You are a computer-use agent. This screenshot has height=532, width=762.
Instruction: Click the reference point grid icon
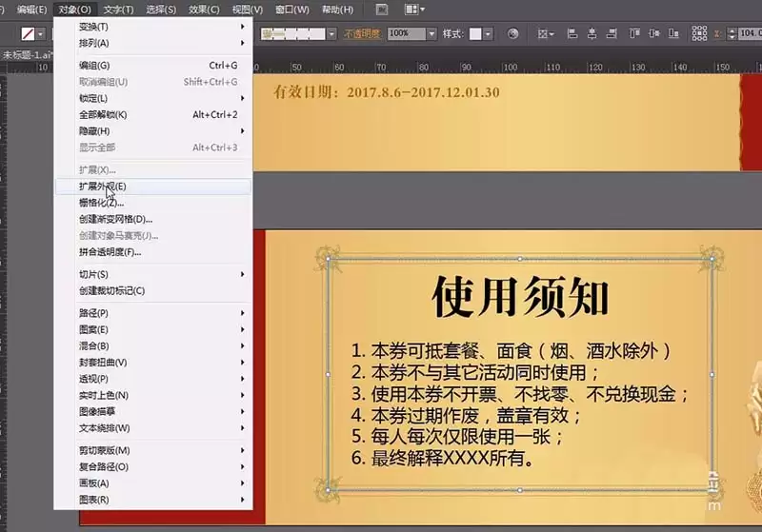699,33
